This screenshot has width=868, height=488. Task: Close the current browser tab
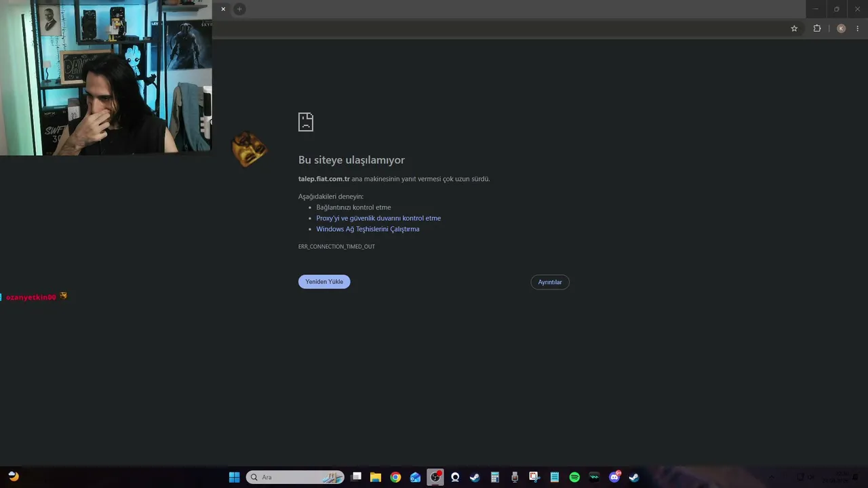click(x=223, y=9)
